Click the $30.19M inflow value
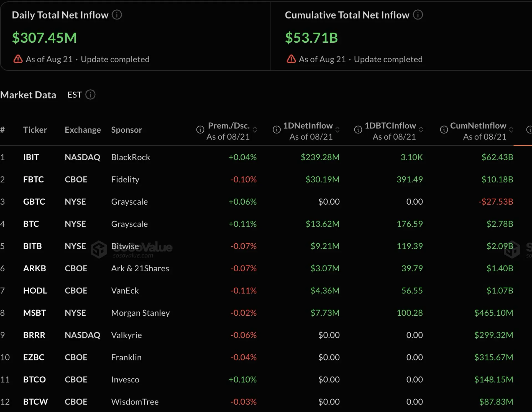 click(x=323, y=179)
